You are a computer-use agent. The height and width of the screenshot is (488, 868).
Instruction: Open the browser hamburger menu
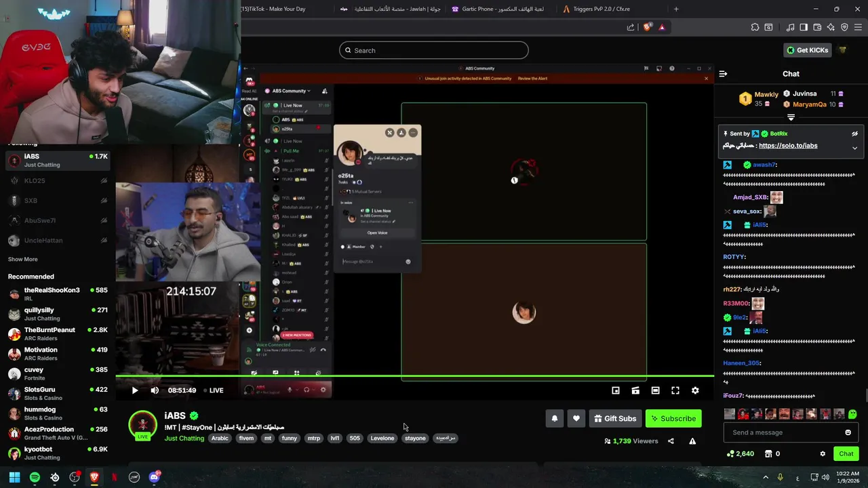click(x=858, y=27)
